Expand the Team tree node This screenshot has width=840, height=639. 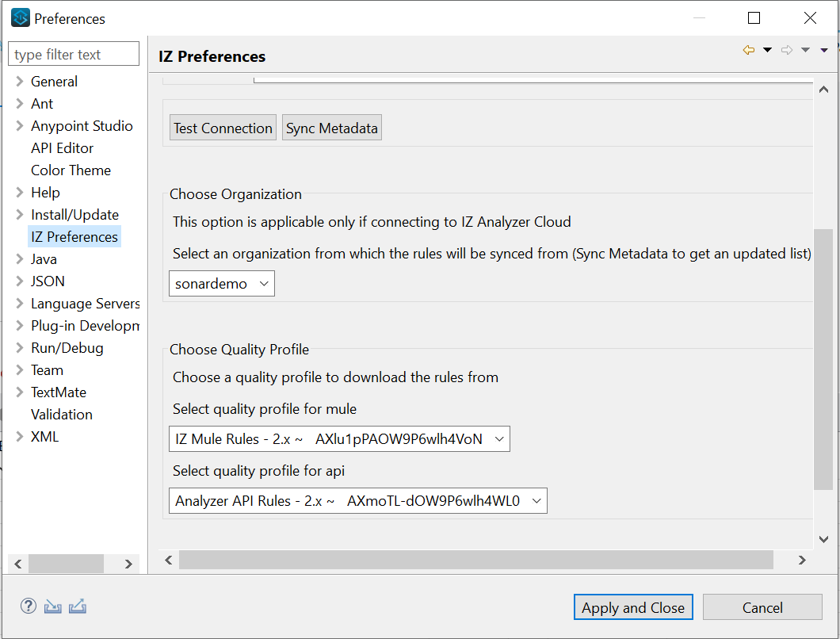coord(20,370)
